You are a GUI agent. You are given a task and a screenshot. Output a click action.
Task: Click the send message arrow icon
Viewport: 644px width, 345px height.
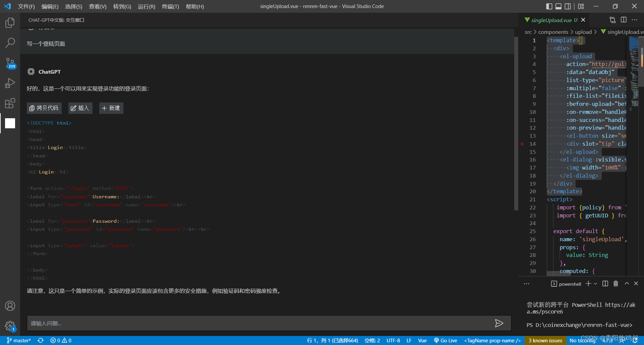pyautogui.click(x=499, y=323)
